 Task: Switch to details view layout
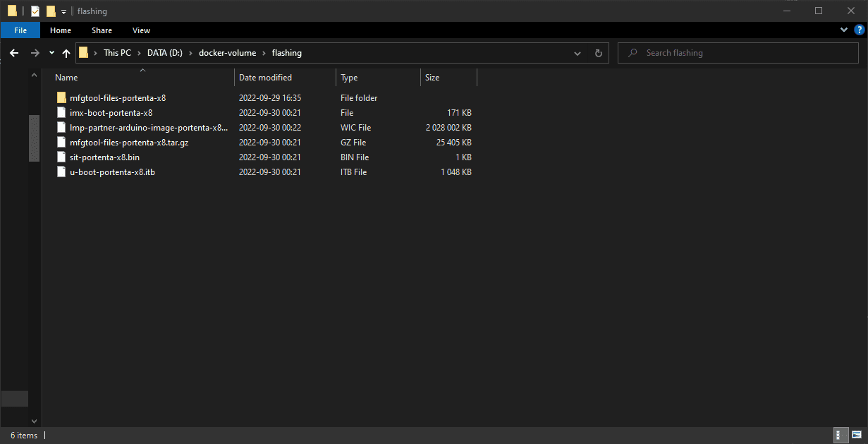841,436
